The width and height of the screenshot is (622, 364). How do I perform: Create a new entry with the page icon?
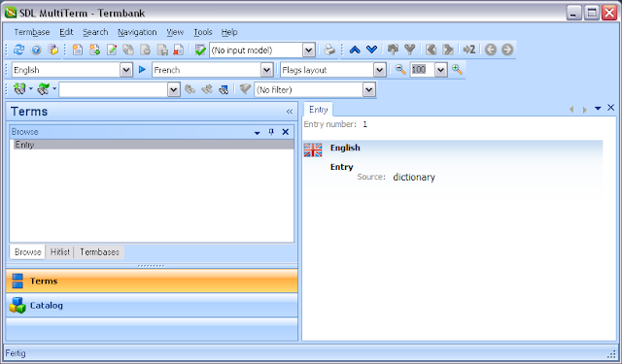click(78, 50)
